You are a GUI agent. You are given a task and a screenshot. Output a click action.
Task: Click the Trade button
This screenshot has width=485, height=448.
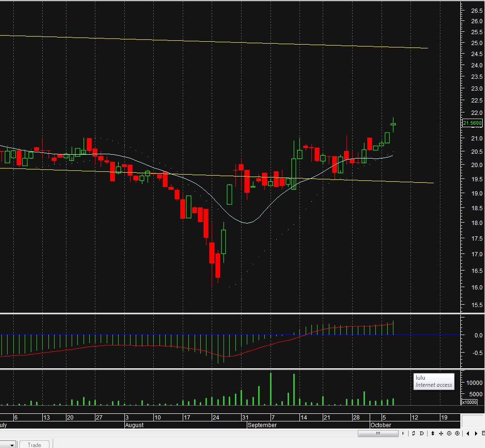click(x=34, y=445)
